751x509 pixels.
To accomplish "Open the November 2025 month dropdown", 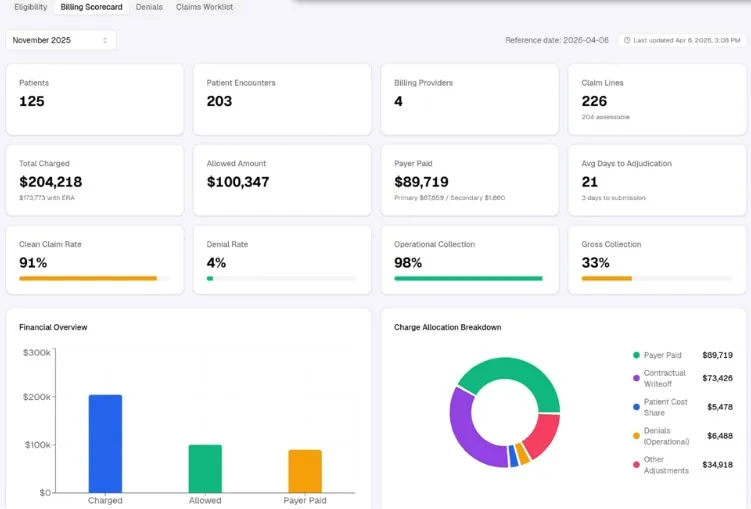I will (61, 40).
